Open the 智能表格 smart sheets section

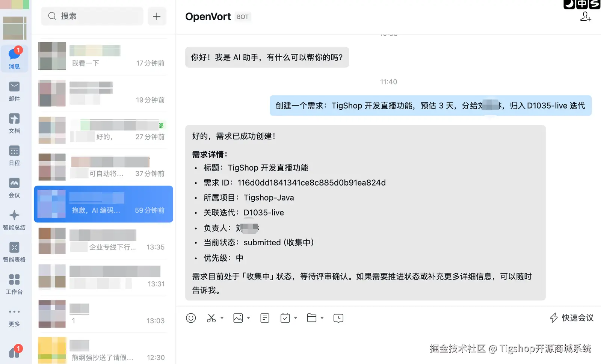coord(14,252)
